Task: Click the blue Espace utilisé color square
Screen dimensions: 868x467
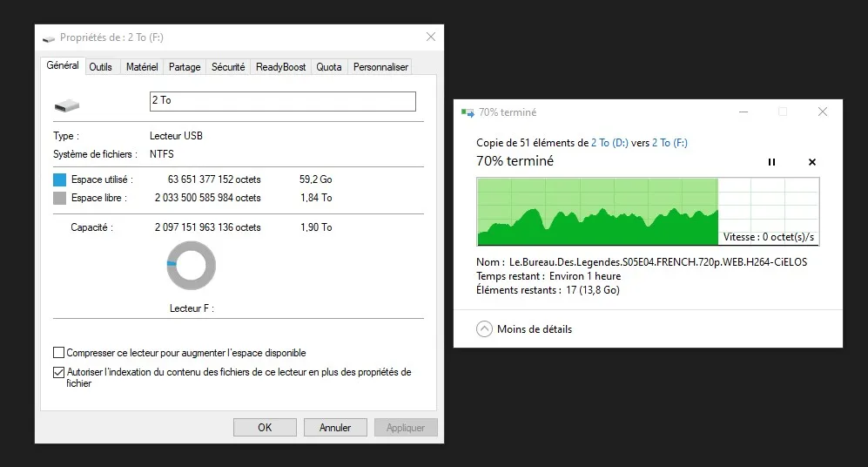Action: [60, 179]
